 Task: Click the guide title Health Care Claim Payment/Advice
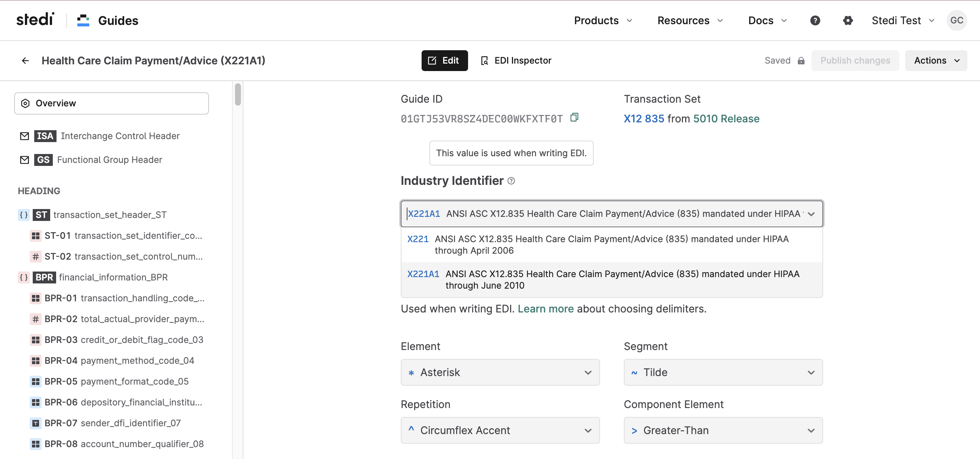click(153, 61)
